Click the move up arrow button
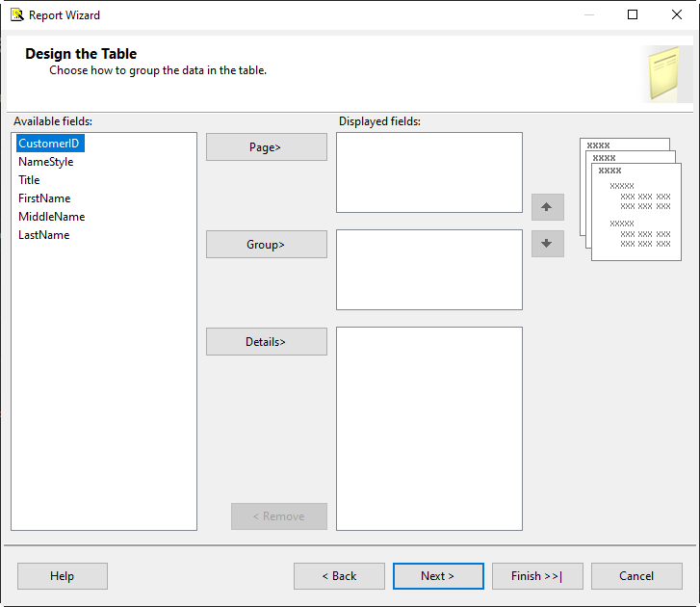Viewport: 700px width, 607px height. pyautogui.click(x=547, y=207)
